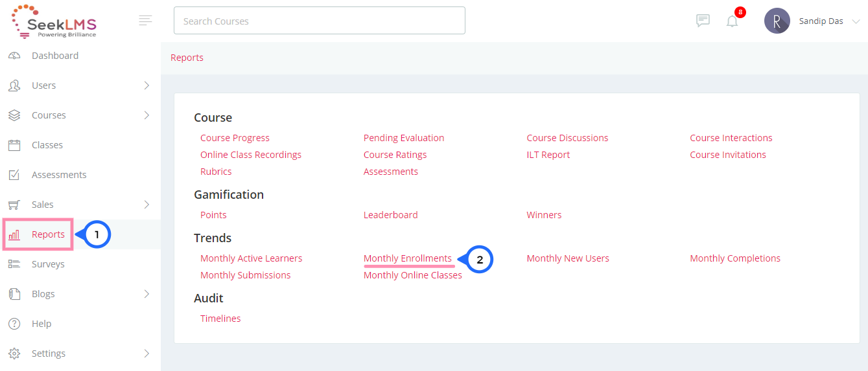Expand the Settings submenu chevron
This screenshot has height=371, width=868.
click(147, 354)
